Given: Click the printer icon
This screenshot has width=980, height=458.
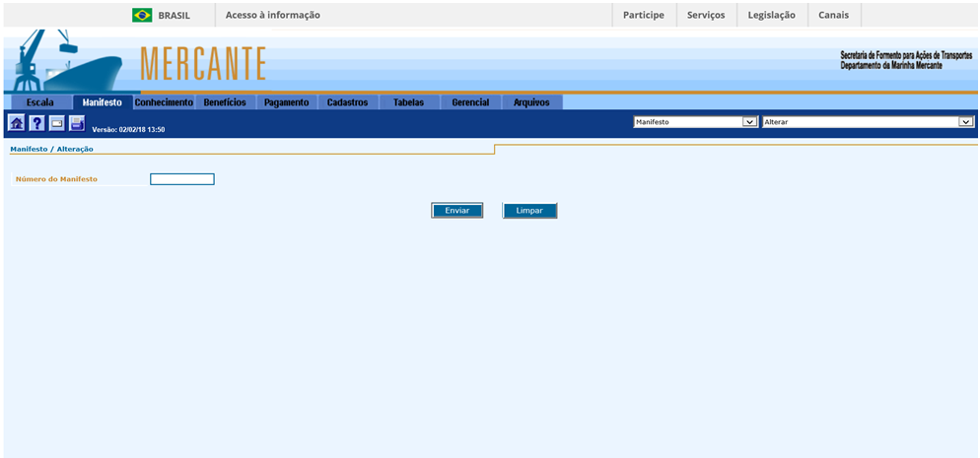Looking at the screenshot, I should (x=77, y=123).
